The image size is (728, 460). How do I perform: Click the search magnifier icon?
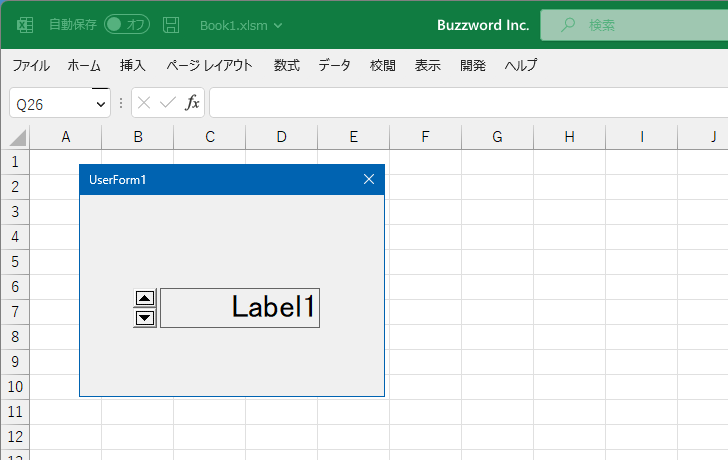567,25
